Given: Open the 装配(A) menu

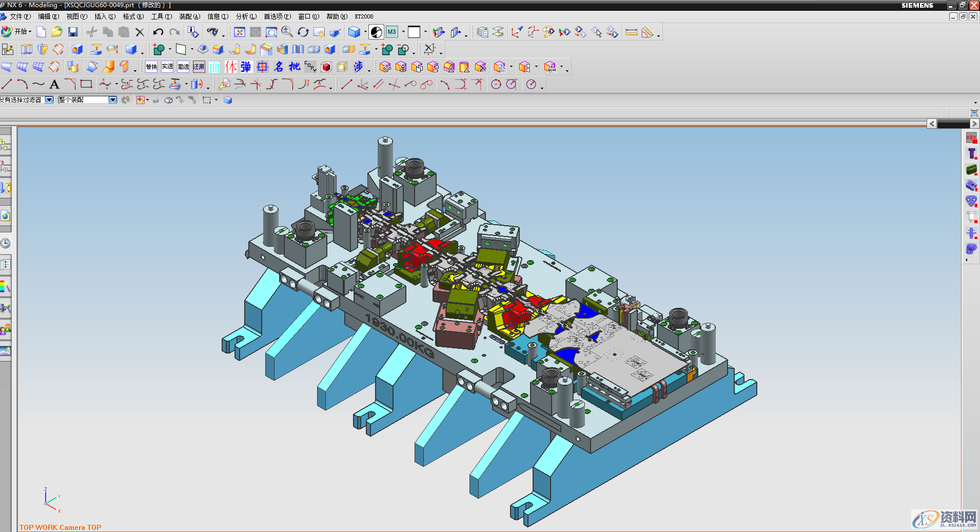Looking at the screenshot, I should [x=189, y=16].
